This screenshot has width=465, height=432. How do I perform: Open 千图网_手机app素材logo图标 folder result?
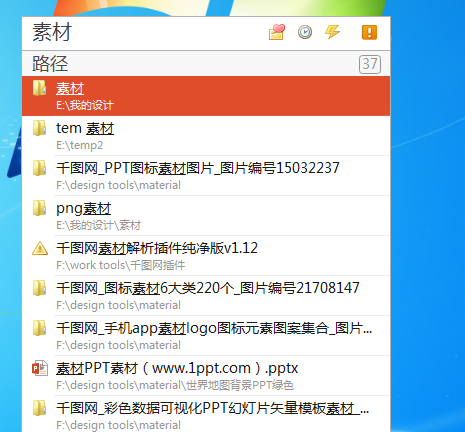(x=206, y=336)
